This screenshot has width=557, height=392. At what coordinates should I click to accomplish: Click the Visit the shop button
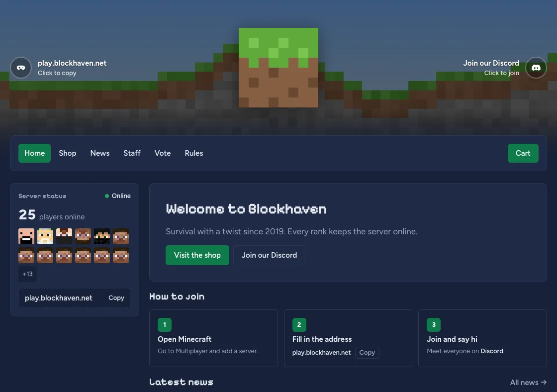[x=197, y=255]
